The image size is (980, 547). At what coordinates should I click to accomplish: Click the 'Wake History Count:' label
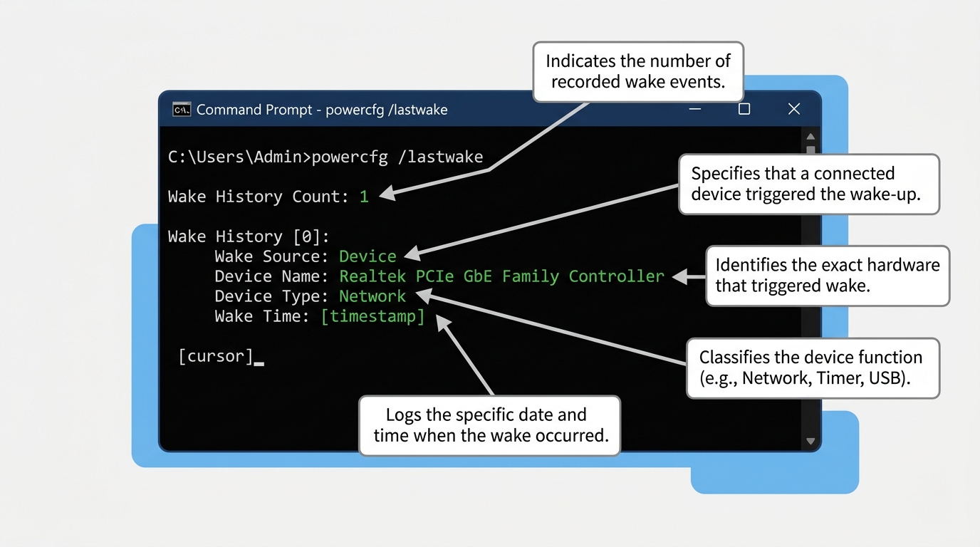pyautogui.click(x=259, y=197)
